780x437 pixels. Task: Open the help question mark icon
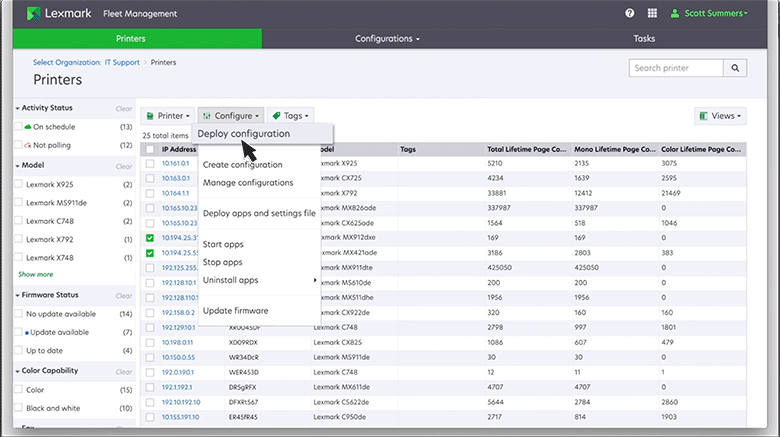tap(630, 13)
